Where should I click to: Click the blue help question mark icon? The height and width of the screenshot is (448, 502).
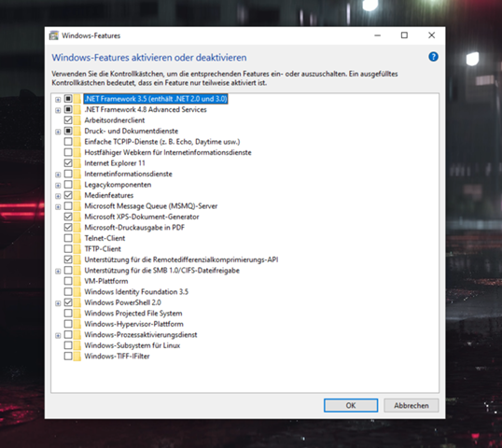(x=433, y=57)
